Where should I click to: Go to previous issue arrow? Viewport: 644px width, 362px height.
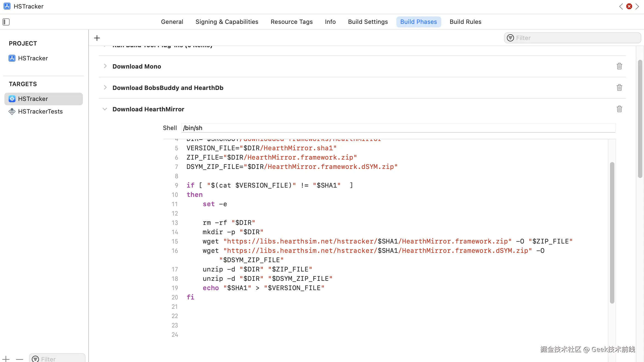(x=621, y=6)
